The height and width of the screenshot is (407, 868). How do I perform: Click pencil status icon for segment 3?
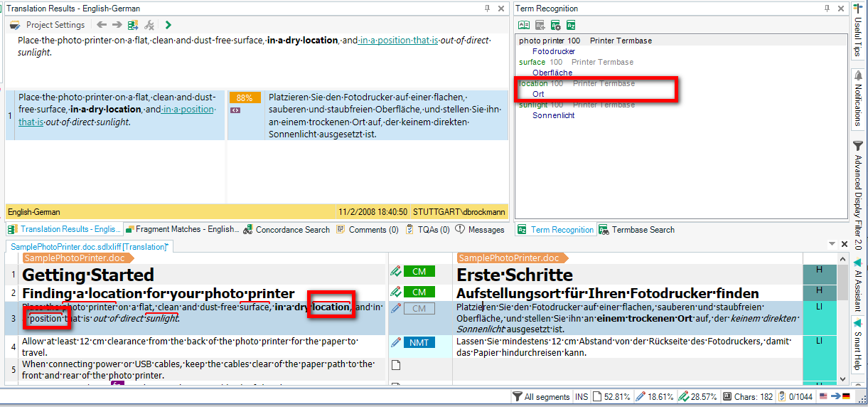tap(396, 308)
